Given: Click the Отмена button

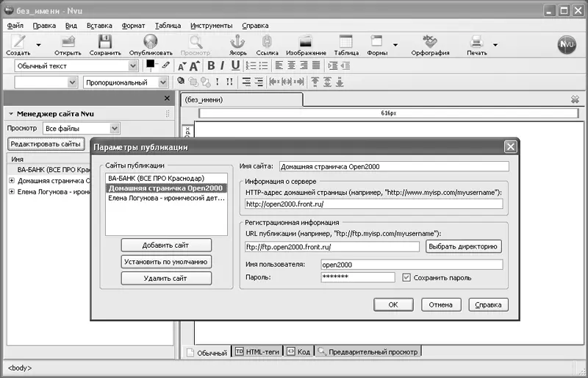Looking at the screenshot, I should click(441, 304).
